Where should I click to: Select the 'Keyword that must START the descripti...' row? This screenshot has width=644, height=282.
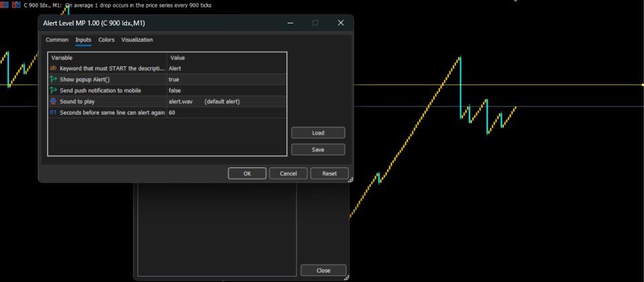coord(167,68)
